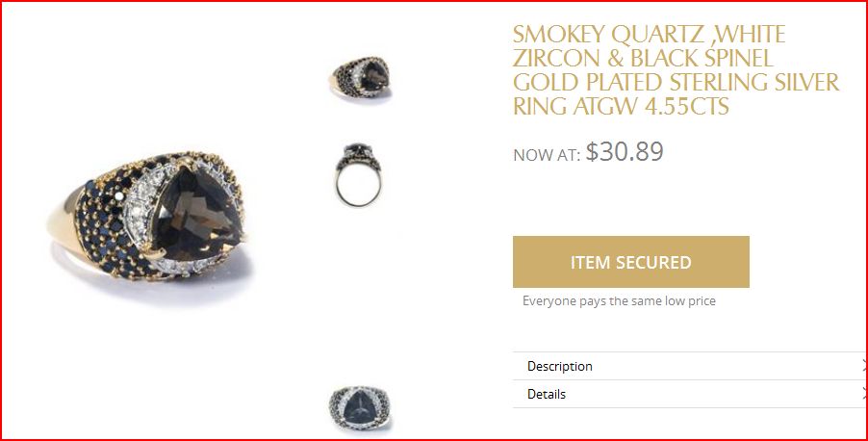868x441 pixels.
Task: Click 'GOLD PLATED STERLING SILVER' title line
Action: (676, 82)
